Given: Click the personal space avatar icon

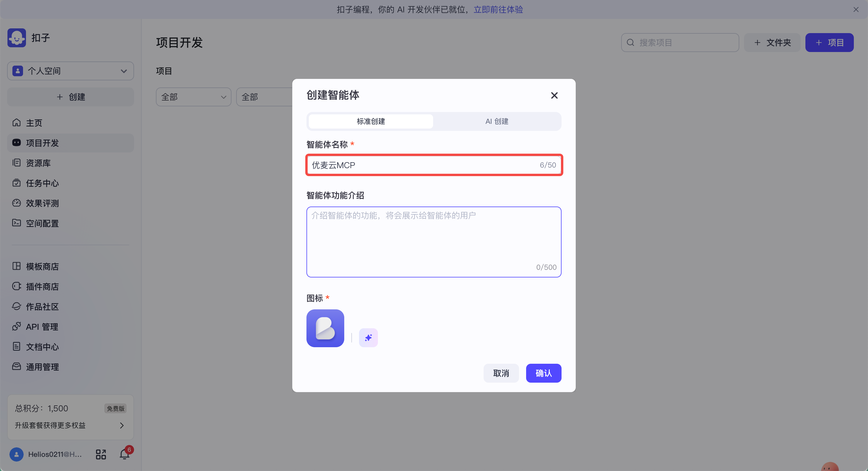Looking at the screenshot, I should point(17,71).
